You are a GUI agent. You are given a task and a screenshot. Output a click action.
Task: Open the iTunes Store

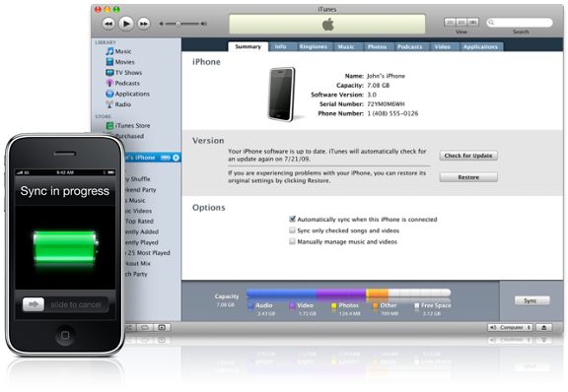tap(128, 126)
